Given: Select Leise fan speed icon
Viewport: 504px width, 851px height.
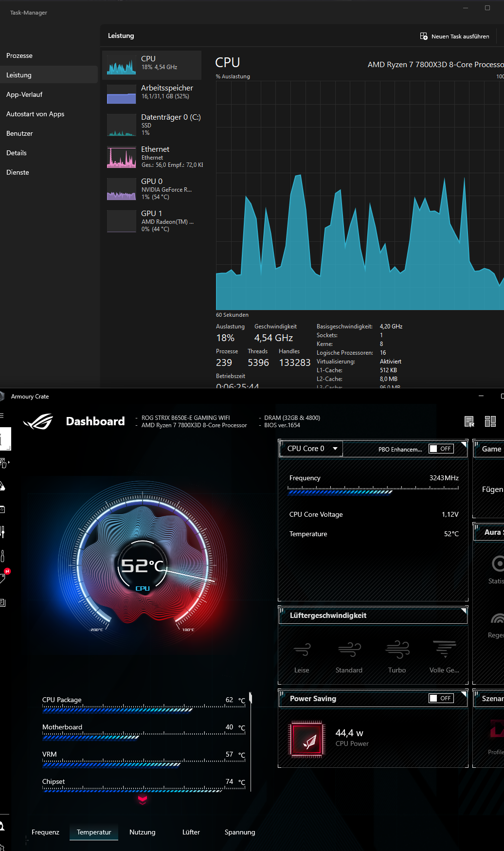Looking at the screenshot, I should coord(302,649).
